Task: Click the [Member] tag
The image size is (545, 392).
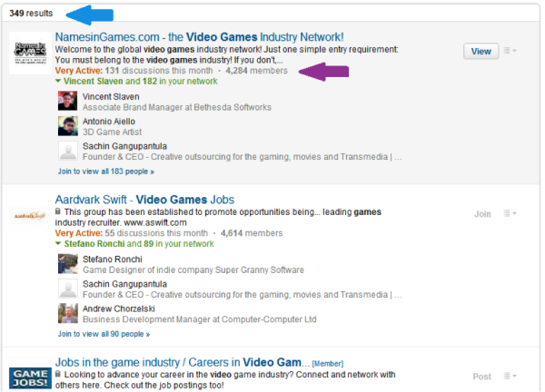Action: 327,364
